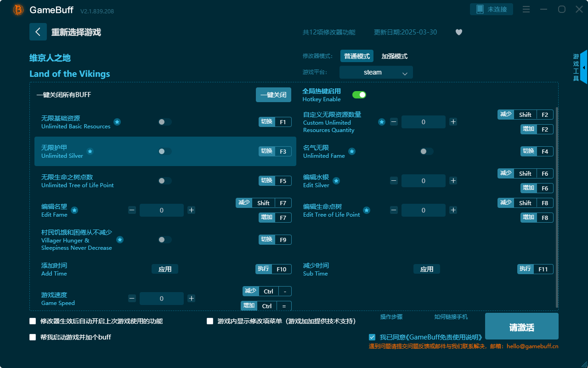Click star icon beside Edit Tree of Life Point
Viewport: 588px width, 368px height.
click(367, 210)
